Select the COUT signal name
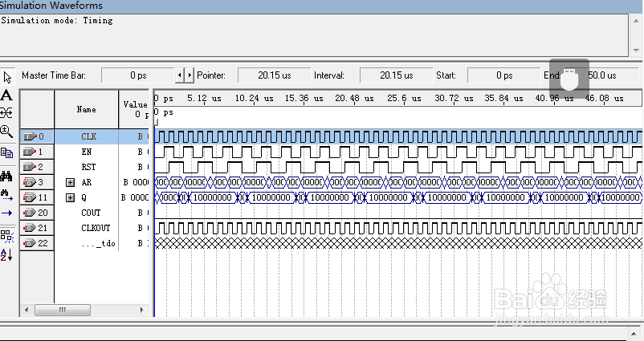 coord(91,213)
